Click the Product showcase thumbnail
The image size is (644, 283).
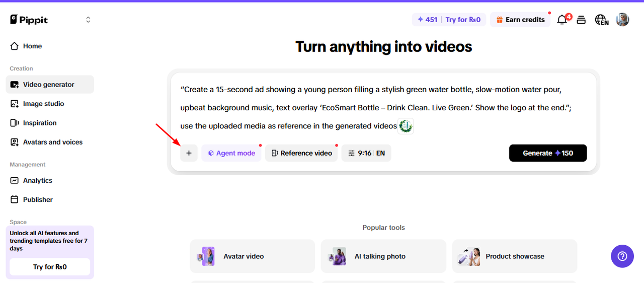469,256
